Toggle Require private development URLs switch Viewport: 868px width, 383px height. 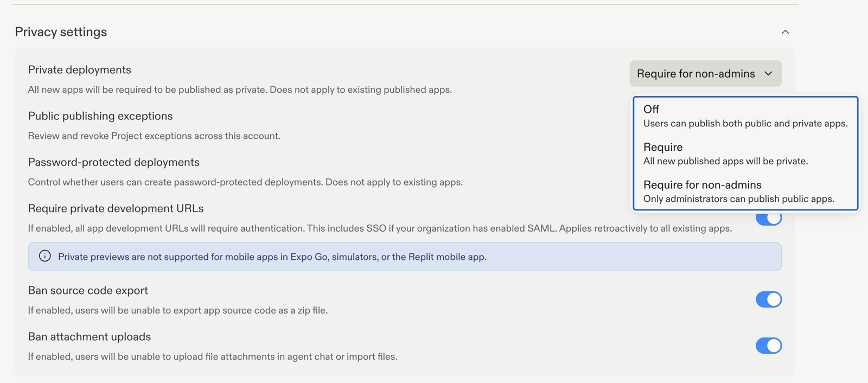(769, 218)
